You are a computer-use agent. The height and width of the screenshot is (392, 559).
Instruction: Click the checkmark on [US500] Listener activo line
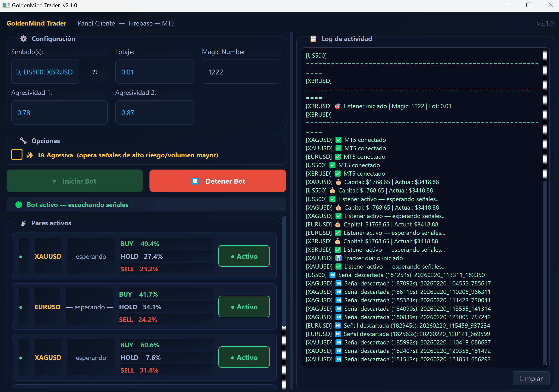tap(332, 199)
